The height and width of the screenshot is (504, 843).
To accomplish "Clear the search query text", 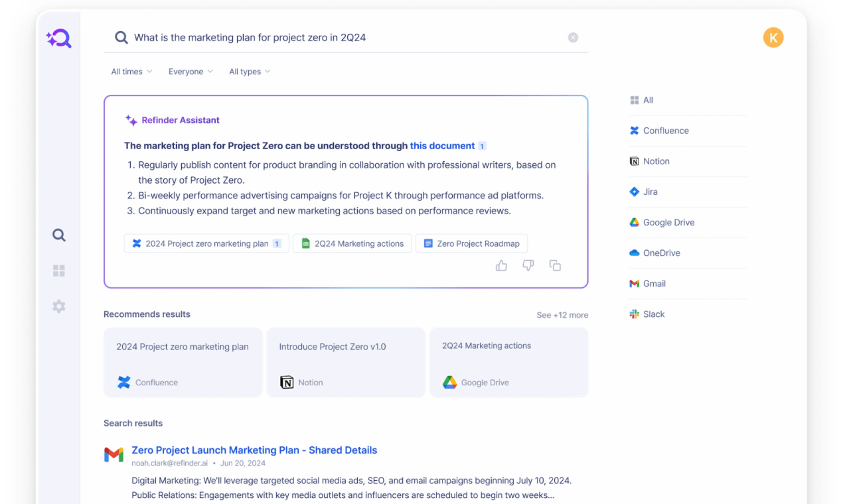I will click(x=573, y=38).
